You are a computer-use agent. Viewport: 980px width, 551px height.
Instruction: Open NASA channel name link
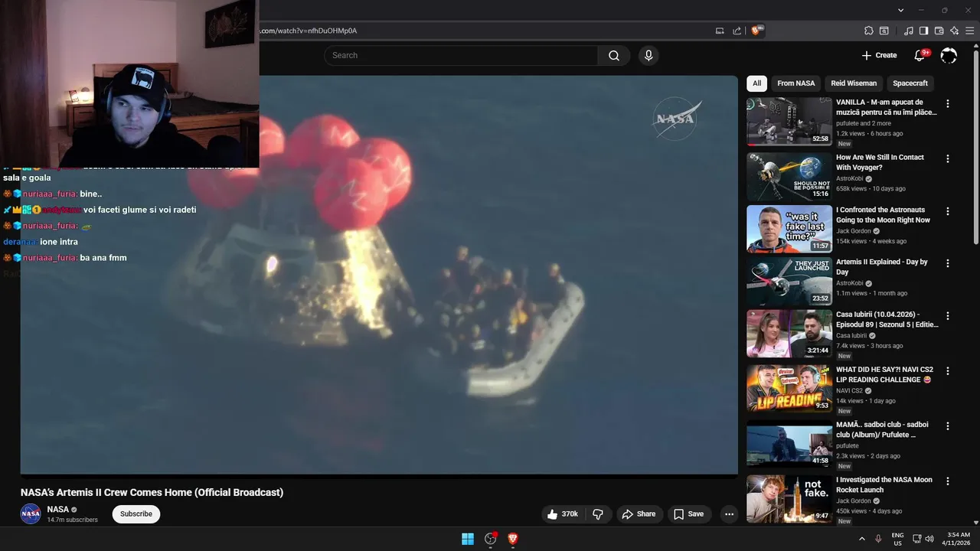point(58,509)
